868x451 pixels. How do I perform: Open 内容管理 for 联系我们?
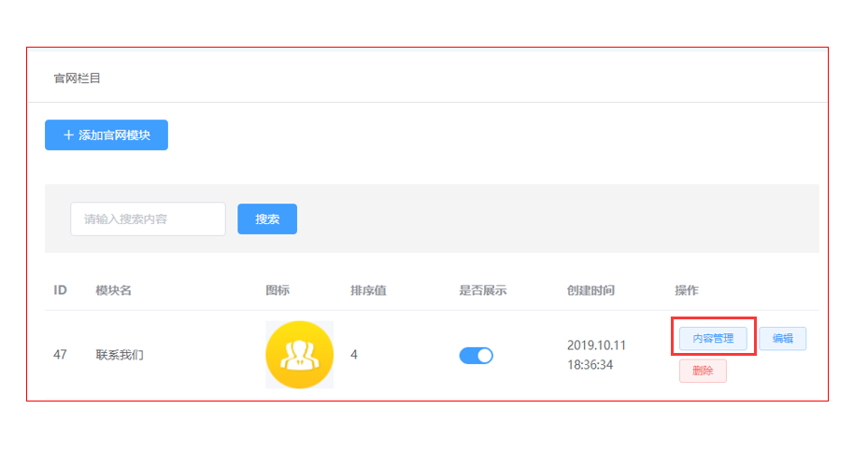(x=713, y=338)
